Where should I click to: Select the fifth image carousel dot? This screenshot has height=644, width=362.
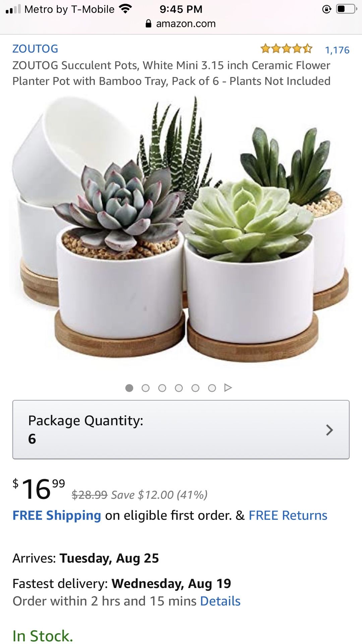(195, 388)
